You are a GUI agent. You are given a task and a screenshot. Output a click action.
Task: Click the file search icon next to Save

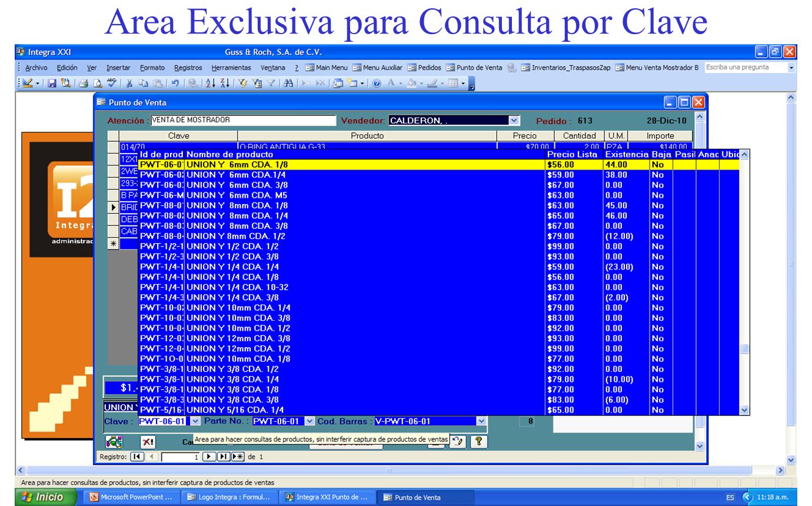coord(65,84)
